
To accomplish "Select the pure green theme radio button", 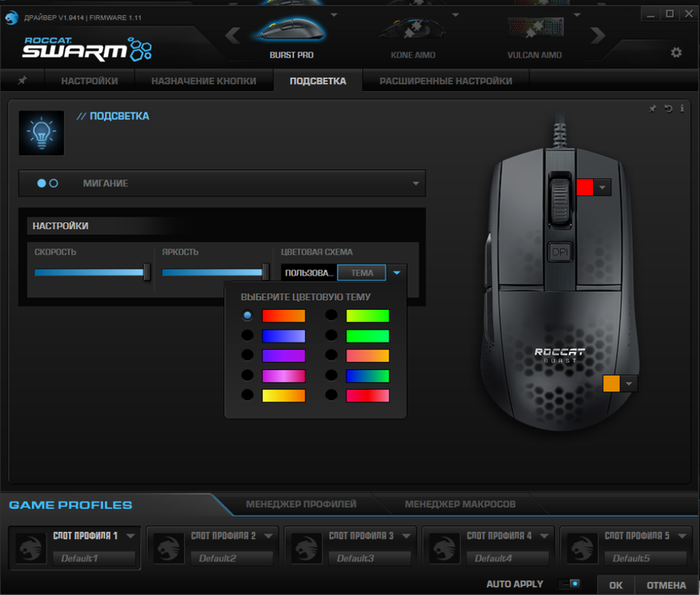I will point(331,335).
